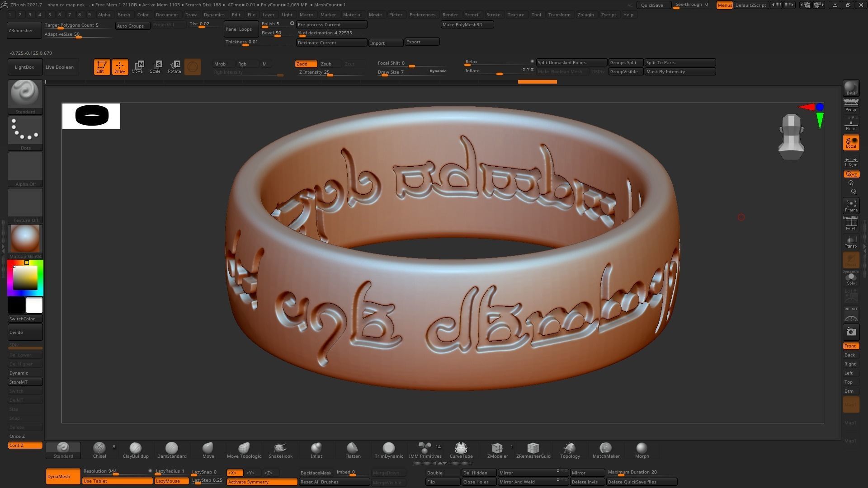This screenshot has width=868, height=488.
Task: Open the Material menu
Action: [x=352, y=14]
